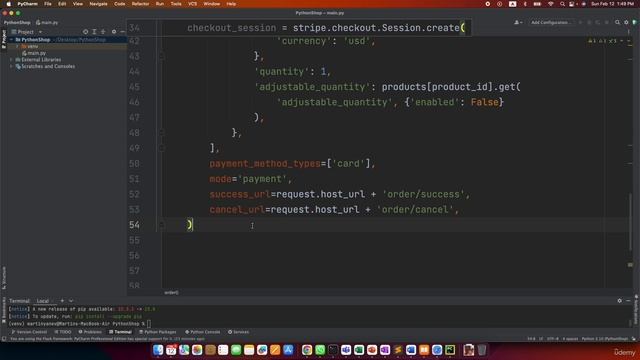Click Select Opened File target icon
Image resolution: width=640 pixels, height=360 pixels.
coord(85,32)
